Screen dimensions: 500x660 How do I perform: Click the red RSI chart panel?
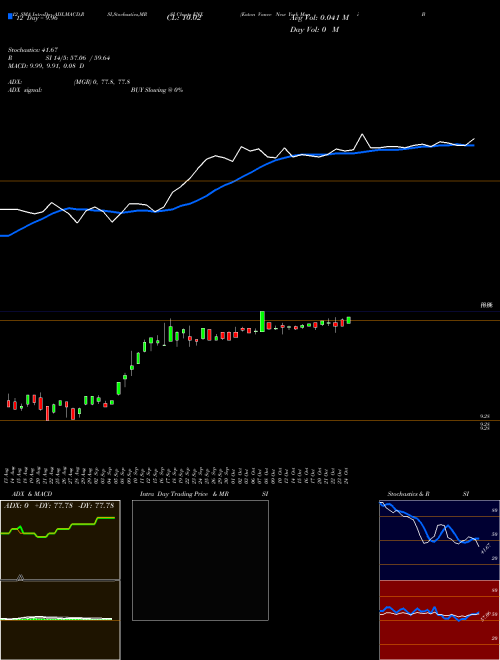pyautogui.click(x=439, y=620)
